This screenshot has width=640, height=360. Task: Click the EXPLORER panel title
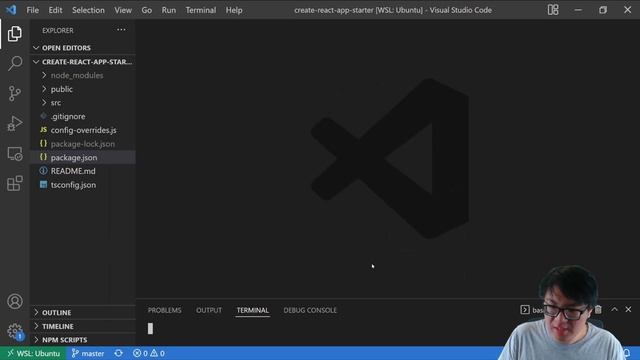coord(58,30)
